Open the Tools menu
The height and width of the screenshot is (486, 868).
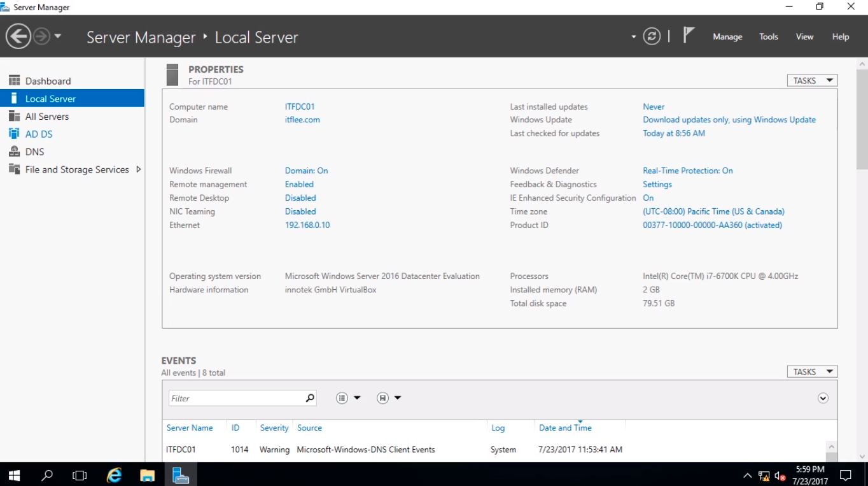(x=768, y=37)
